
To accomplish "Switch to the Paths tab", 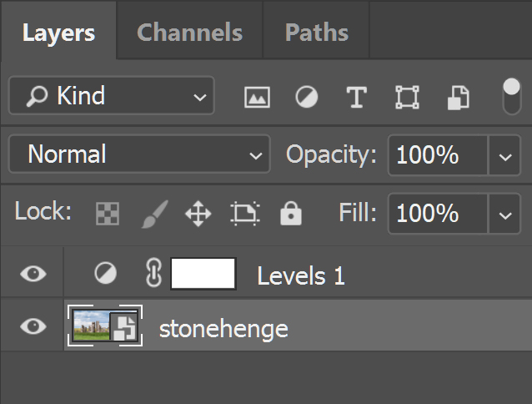I will 316,33.
